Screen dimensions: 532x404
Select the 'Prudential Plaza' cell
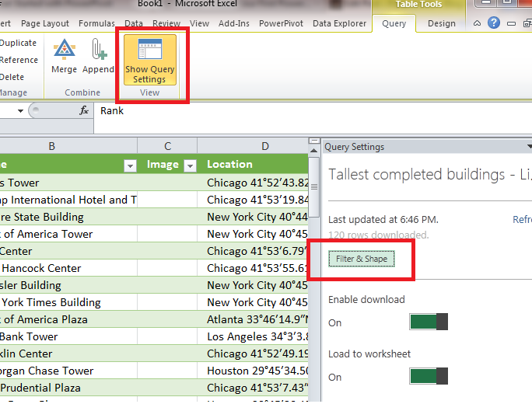click(x=68, y=388)
